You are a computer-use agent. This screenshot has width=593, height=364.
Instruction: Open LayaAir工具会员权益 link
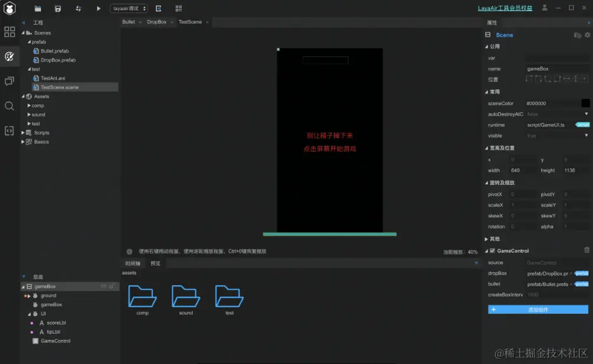(x=505, y=8)
